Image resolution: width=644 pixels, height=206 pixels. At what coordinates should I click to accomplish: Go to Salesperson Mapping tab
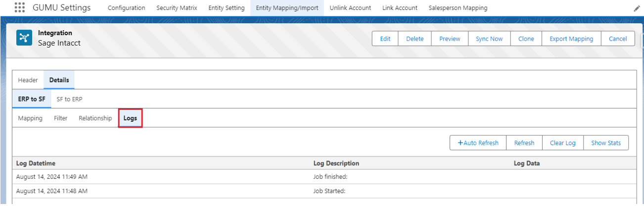coord(458,8)
